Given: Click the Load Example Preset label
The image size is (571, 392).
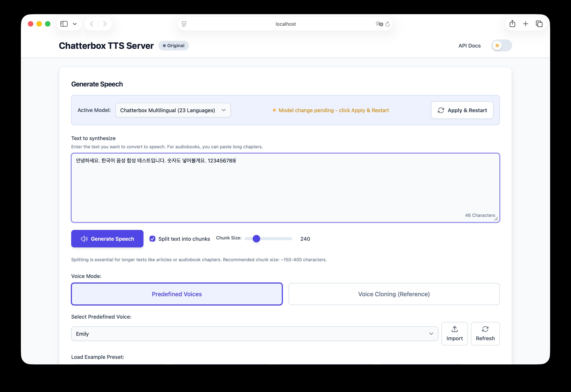Looking at the screenshot, I should [x=97, y=357].
